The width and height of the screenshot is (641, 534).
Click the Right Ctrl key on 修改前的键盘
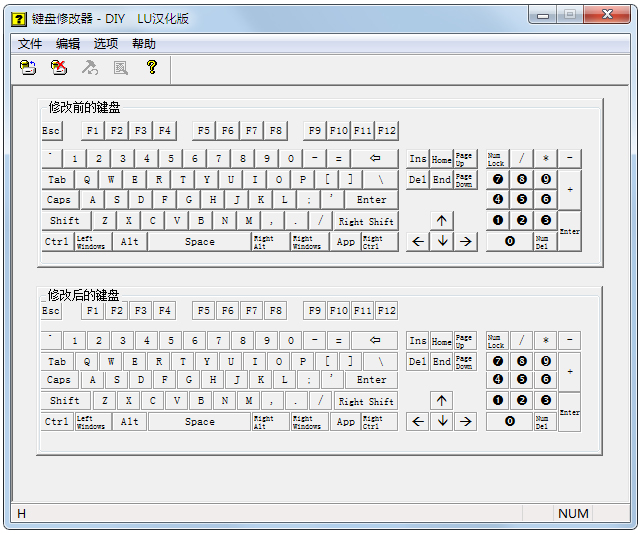[380, 242]
